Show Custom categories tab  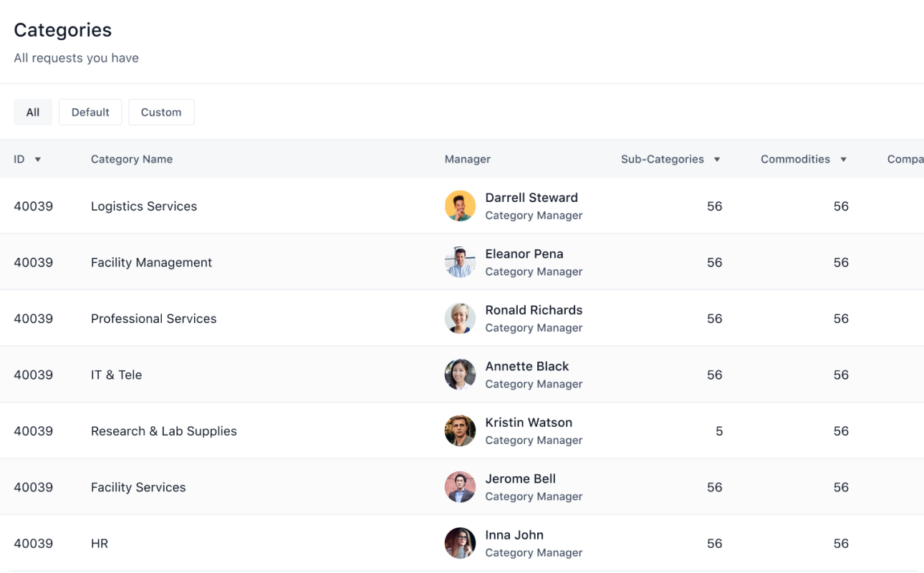(x=161, y=112)
